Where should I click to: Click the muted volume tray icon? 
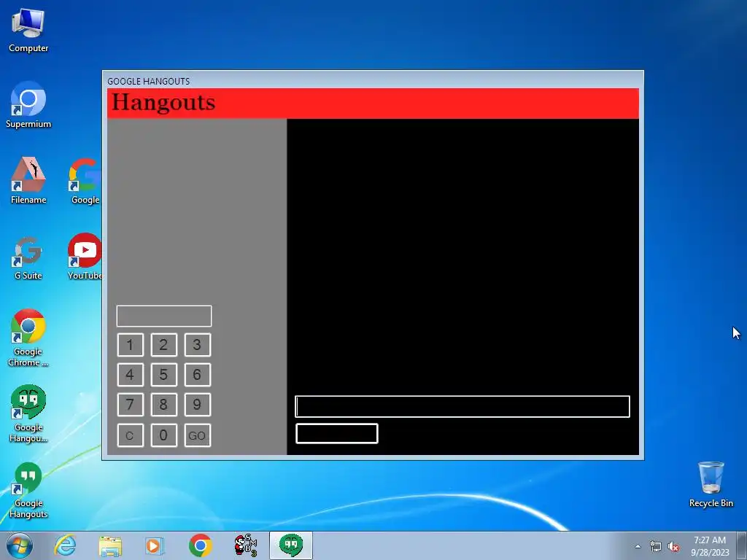pyautogui.click(x=673, y=547)
